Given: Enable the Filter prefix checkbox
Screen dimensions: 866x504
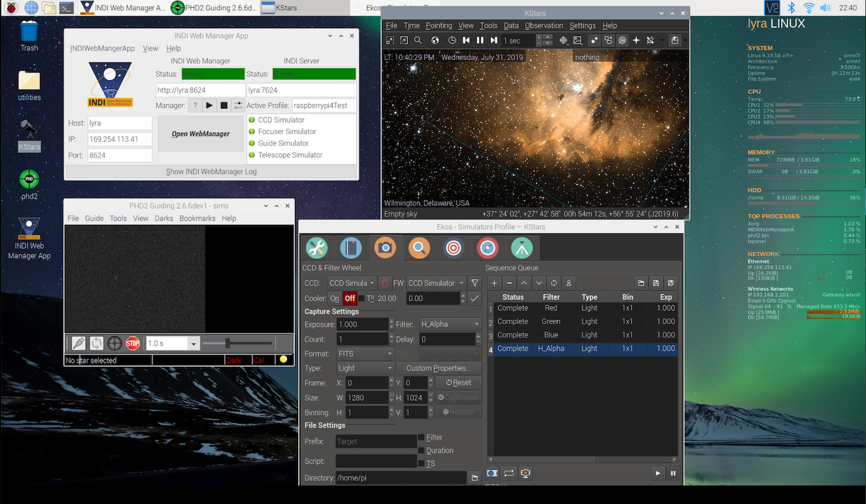Looking at the screenshot, I should click(421, 437).
